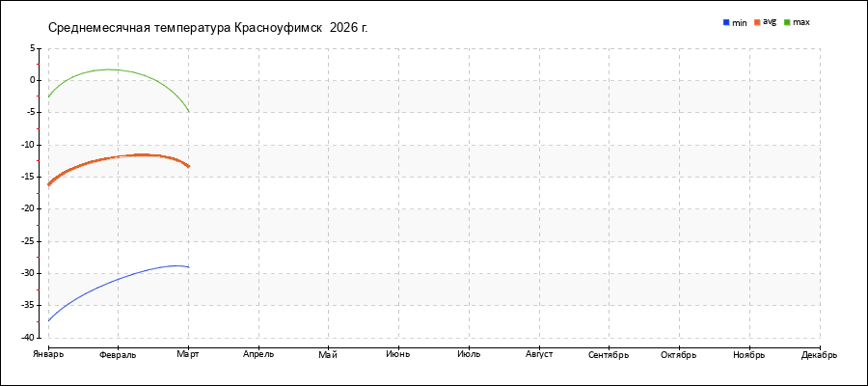Click the 5 value atop the temperature axis

(x=32, y=48)
